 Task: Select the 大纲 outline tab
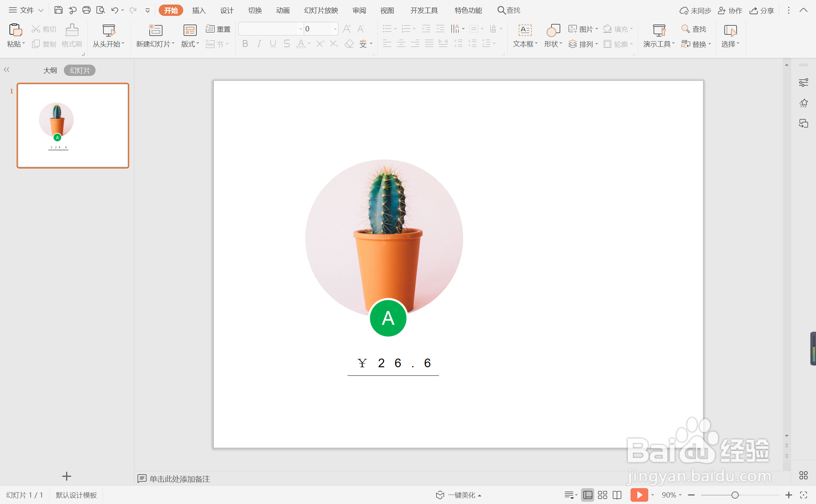(x=50, y=70)
